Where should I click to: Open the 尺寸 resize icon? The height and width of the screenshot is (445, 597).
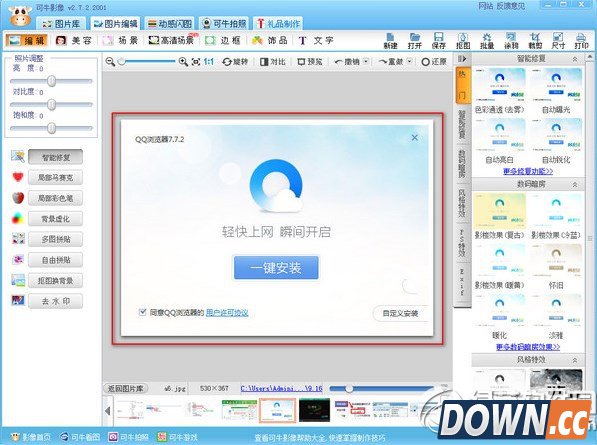pos(558,41)
